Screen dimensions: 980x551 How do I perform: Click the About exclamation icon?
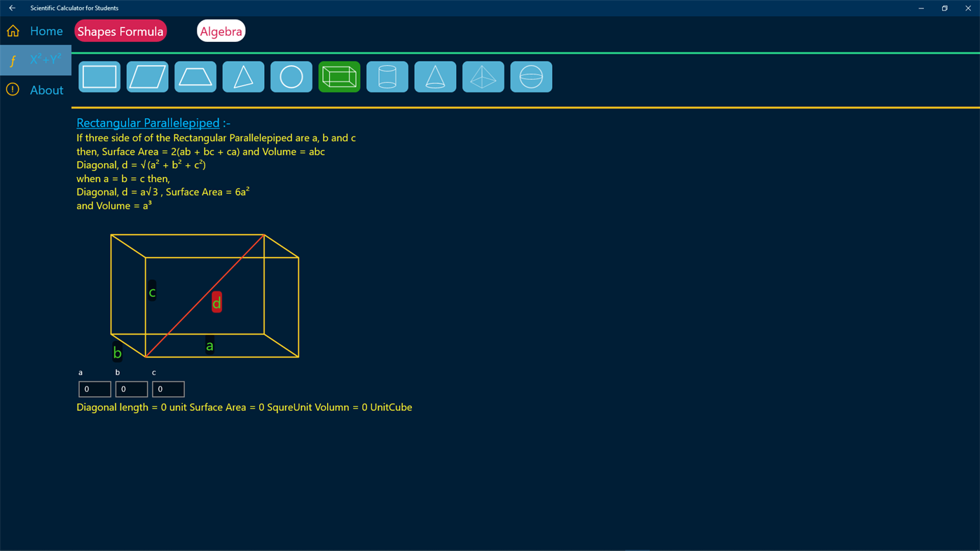coord(12,90)
